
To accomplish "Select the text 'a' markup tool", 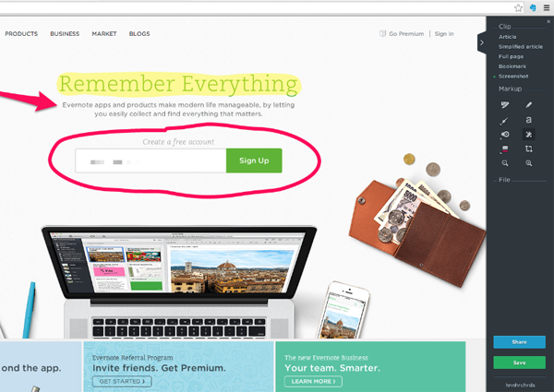I will (x=528, y=120).
